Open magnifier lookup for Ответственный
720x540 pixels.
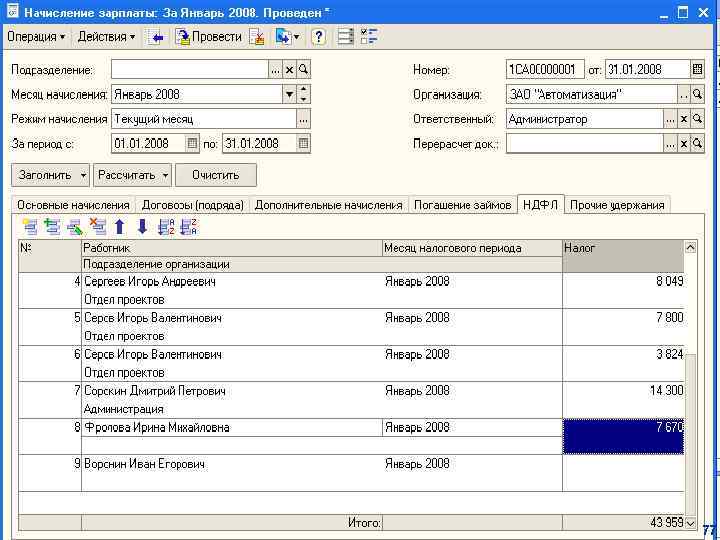(698, 119)
